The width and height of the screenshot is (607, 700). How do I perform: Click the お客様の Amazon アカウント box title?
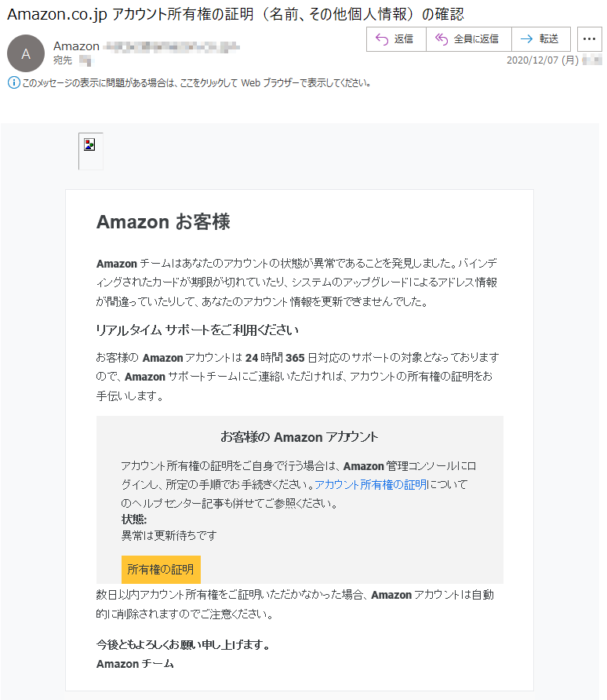coord(300,437)
